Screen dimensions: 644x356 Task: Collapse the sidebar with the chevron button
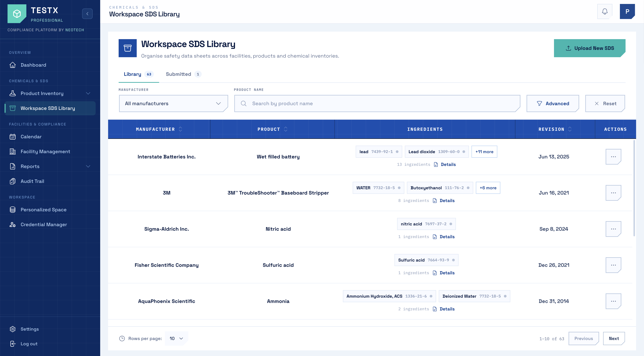87,14
